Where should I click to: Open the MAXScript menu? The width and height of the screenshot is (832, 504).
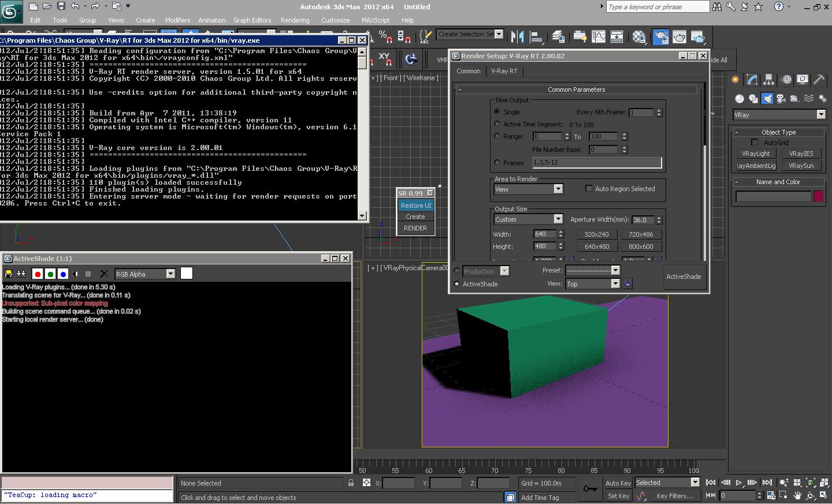point(375,20)
